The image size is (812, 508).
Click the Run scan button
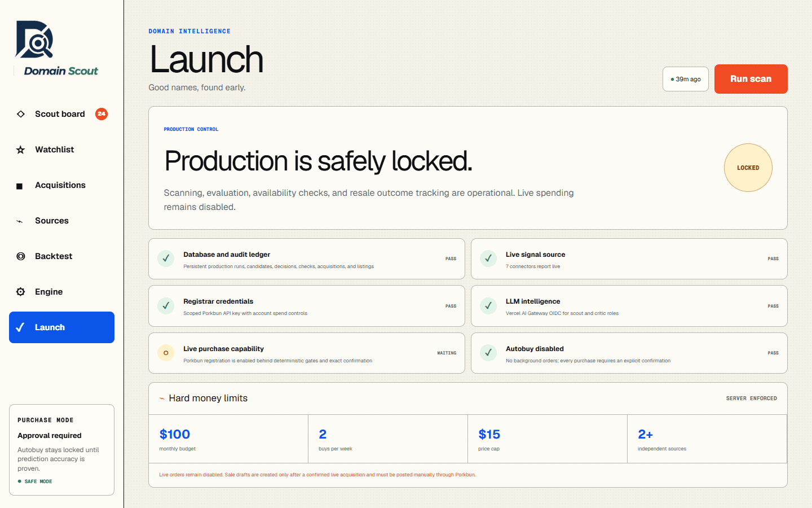point(751,79)
